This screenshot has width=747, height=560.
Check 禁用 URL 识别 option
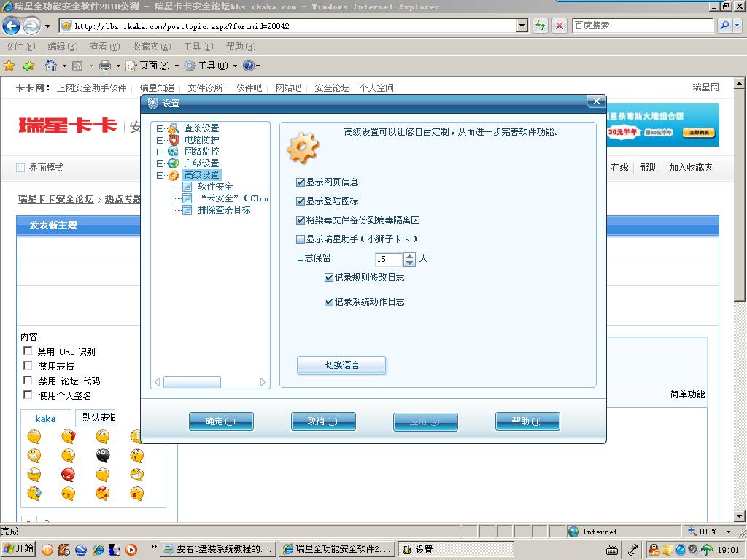[28, 351]
